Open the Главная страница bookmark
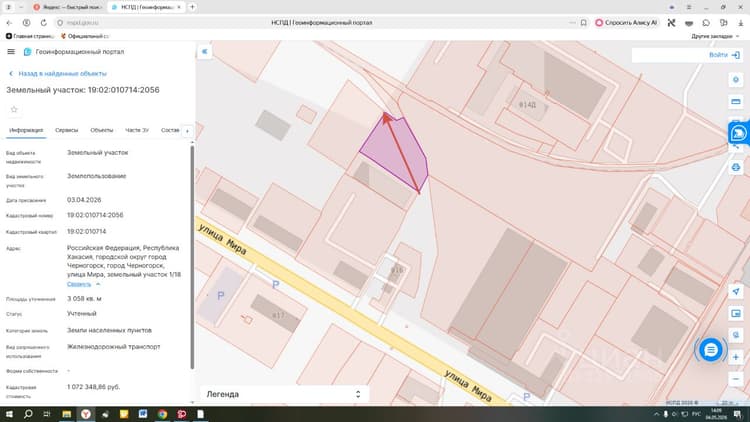The height and width of the screenshot is (422, 750). coord(30,36)
